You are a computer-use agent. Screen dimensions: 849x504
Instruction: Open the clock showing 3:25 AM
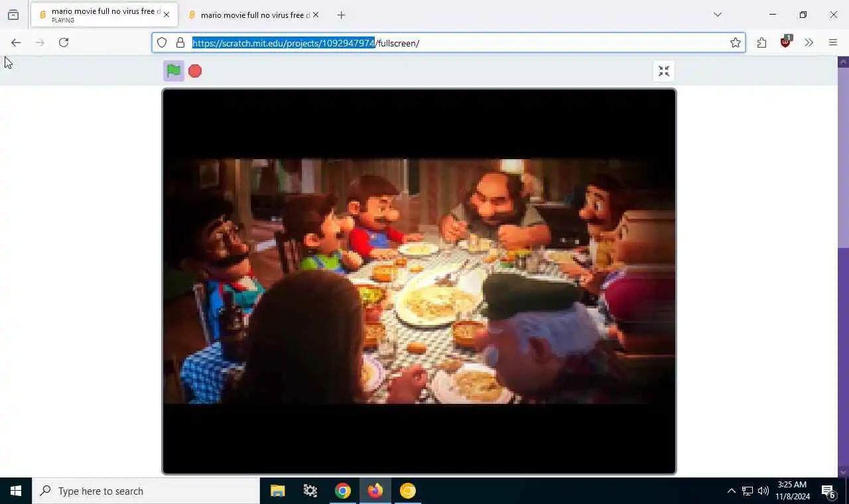pyautogui.click(x=792, y=491)
